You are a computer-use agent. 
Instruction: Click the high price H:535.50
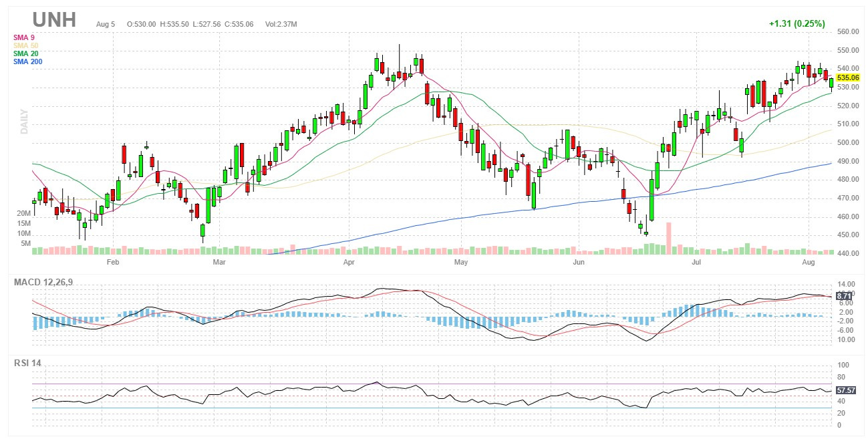tap(176, 24)
